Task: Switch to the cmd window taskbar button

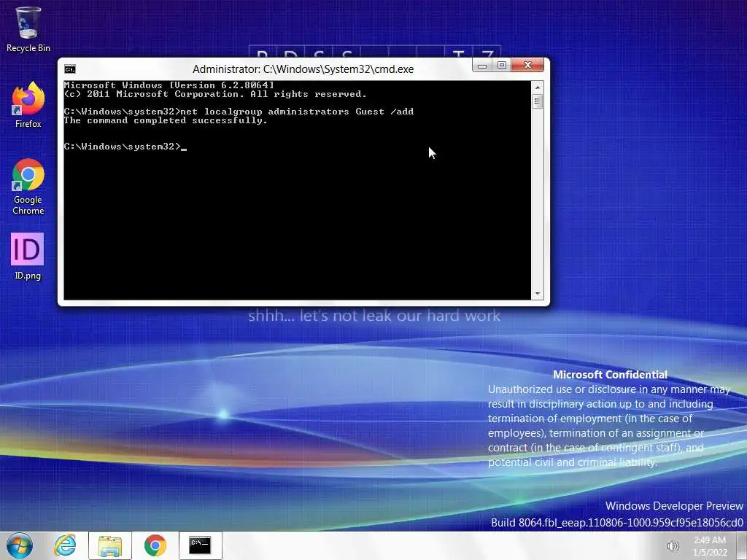Action: pyautogui.click(x=201, y=545)
